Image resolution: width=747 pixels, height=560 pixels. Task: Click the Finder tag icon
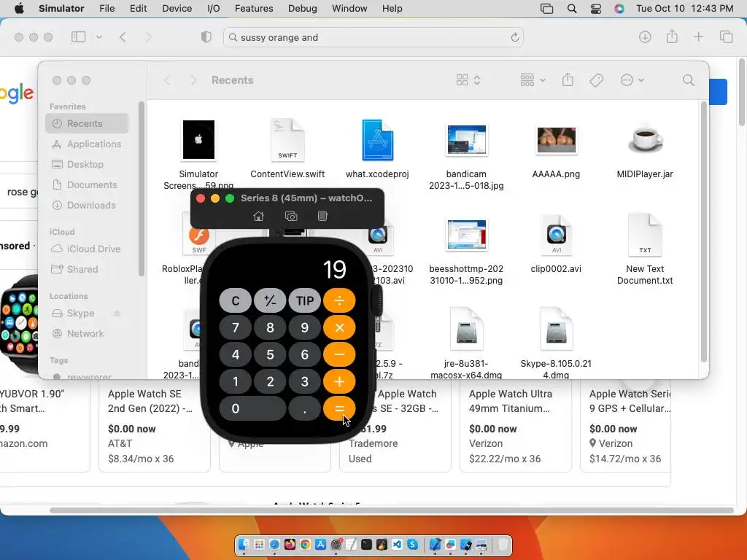tap(597, 80)
